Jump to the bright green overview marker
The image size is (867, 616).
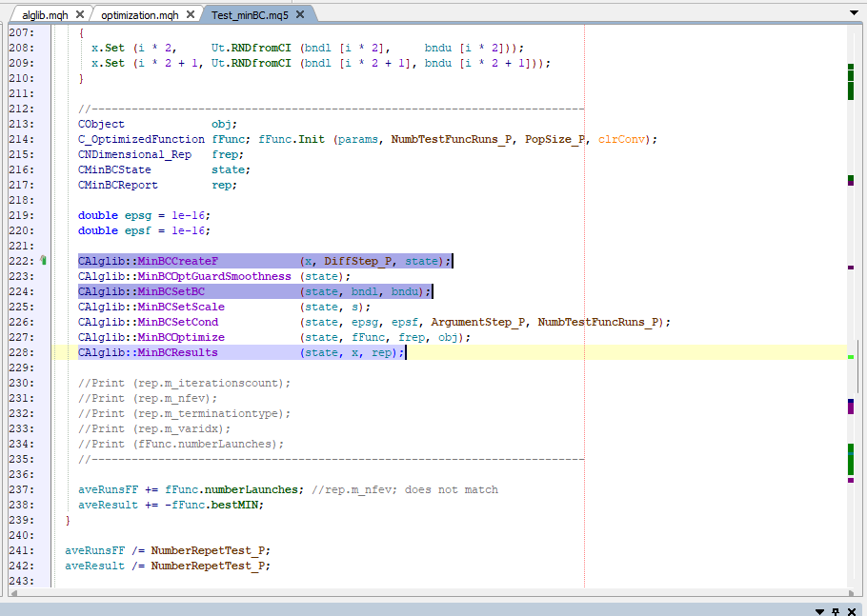[x=851, y=357]
